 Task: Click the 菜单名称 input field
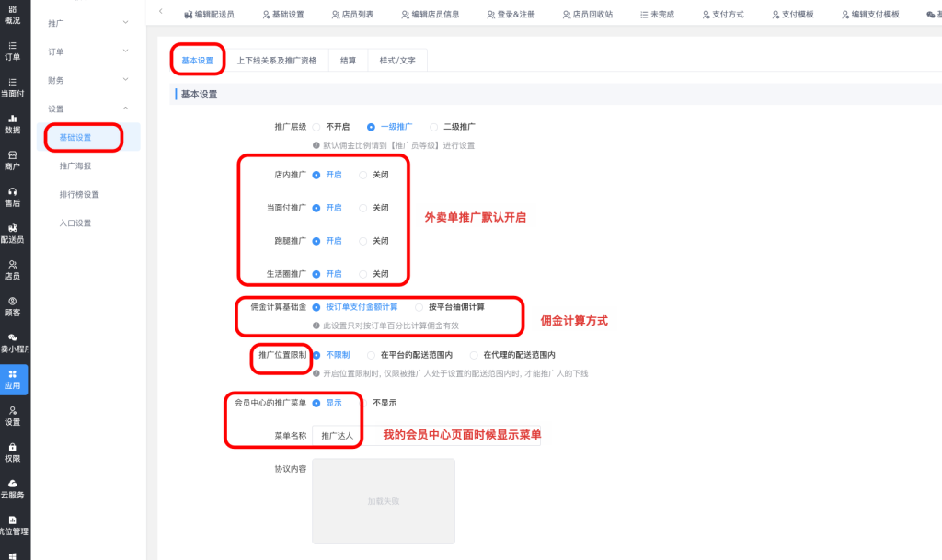click(337, 435)
